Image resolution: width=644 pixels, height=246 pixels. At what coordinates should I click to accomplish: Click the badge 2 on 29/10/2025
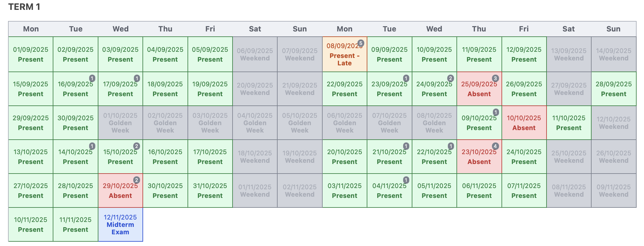click(x=136, y=180)
